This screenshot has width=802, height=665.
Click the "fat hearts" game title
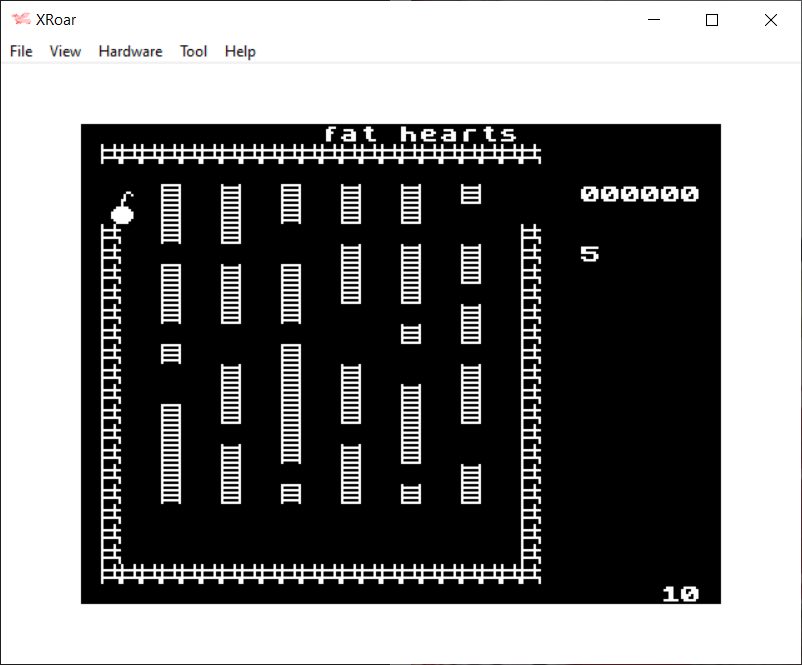[420, 134]
